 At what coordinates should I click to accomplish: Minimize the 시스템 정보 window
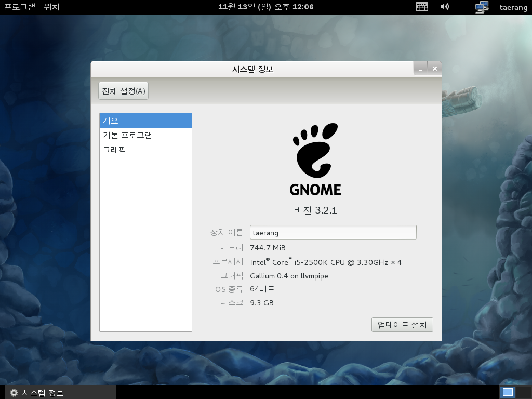point(420,69)
